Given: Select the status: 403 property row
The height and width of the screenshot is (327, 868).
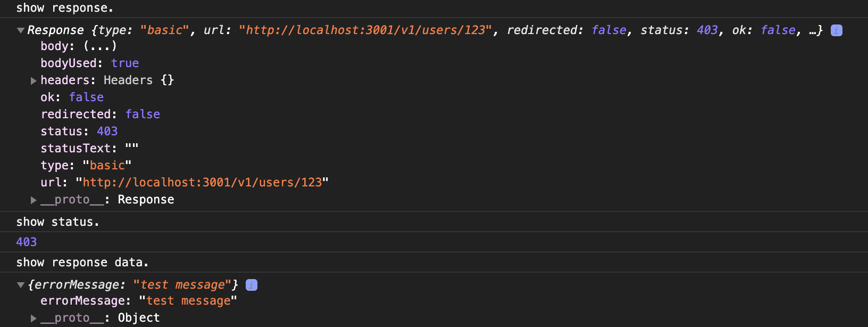Looking at the screenshot, I should pos(79,132).
